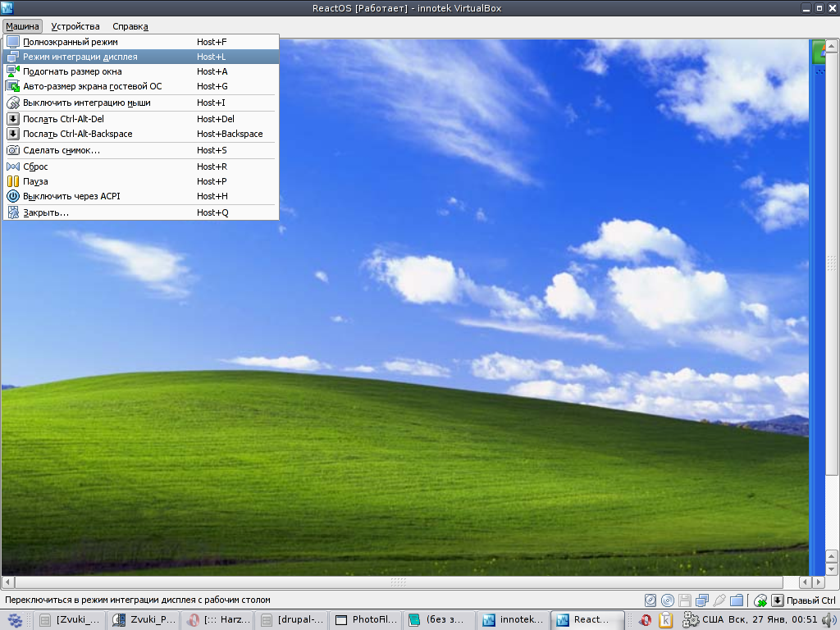Choose Пауза menu entry
The height and width of the screenshot is (630, 840).
[x=141, y=181]
